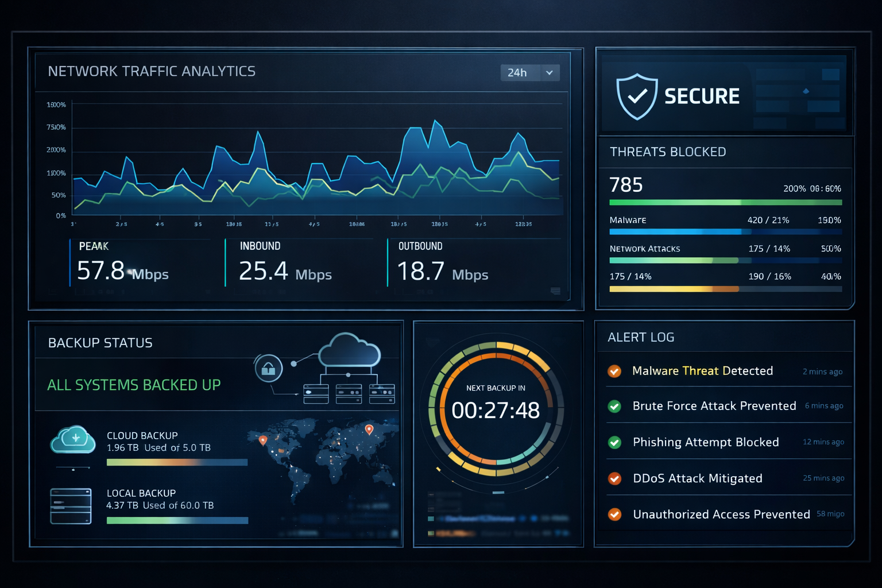Toggle the Phishing Attempt Blocked status indicator

point(615,443)
